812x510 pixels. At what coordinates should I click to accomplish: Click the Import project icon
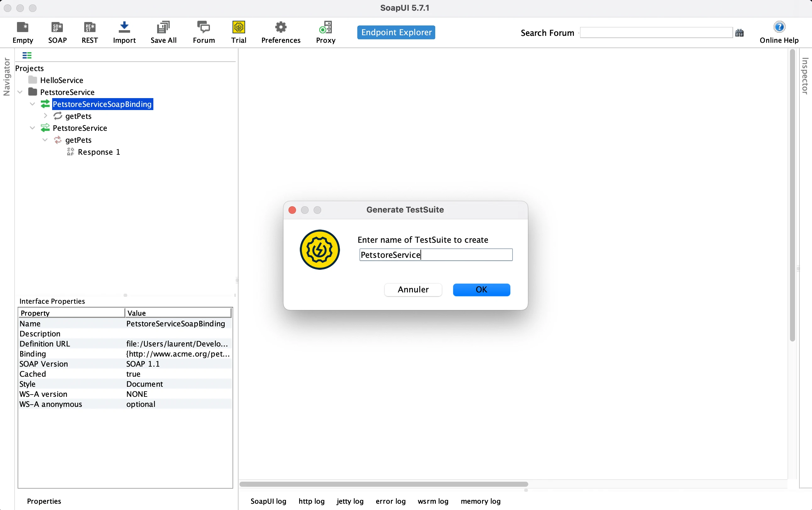coord(124,28)
